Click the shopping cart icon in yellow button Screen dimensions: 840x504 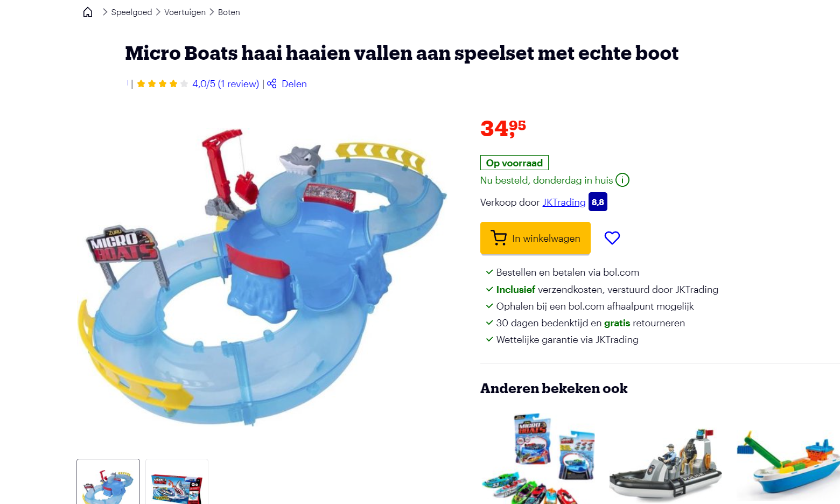[499, 237]
